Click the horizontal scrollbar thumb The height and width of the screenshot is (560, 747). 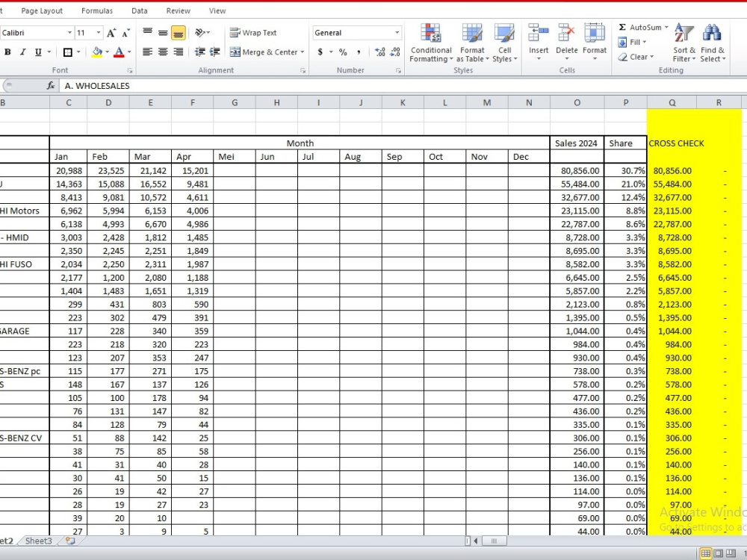494,541
